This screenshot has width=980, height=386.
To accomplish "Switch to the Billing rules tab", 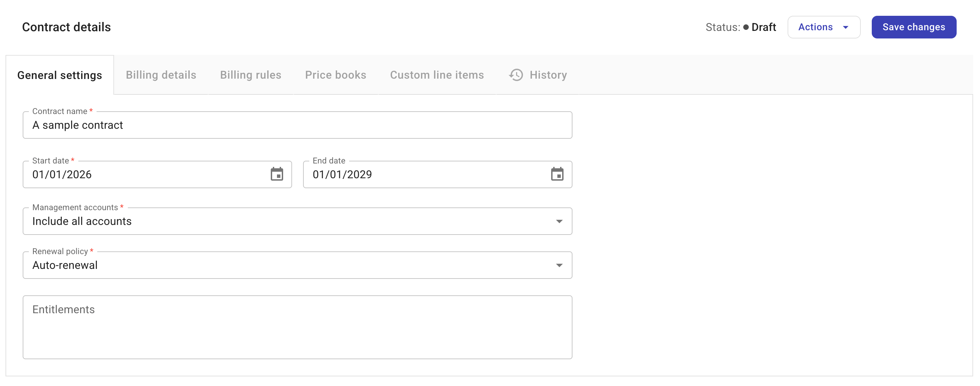I will pyautogui.click(x=250, y=75).
